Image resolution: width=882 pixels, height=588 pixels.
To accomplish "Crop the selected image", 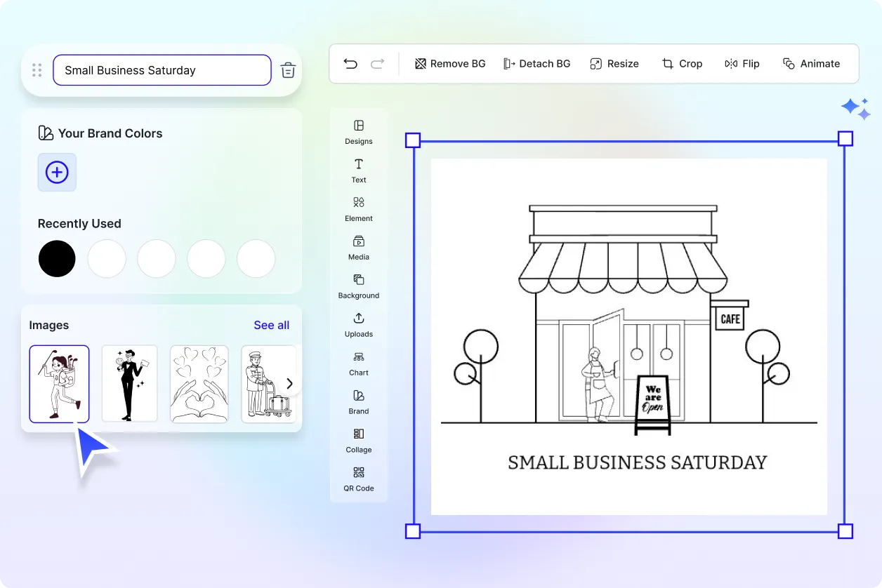I will (x=682, y=63).
